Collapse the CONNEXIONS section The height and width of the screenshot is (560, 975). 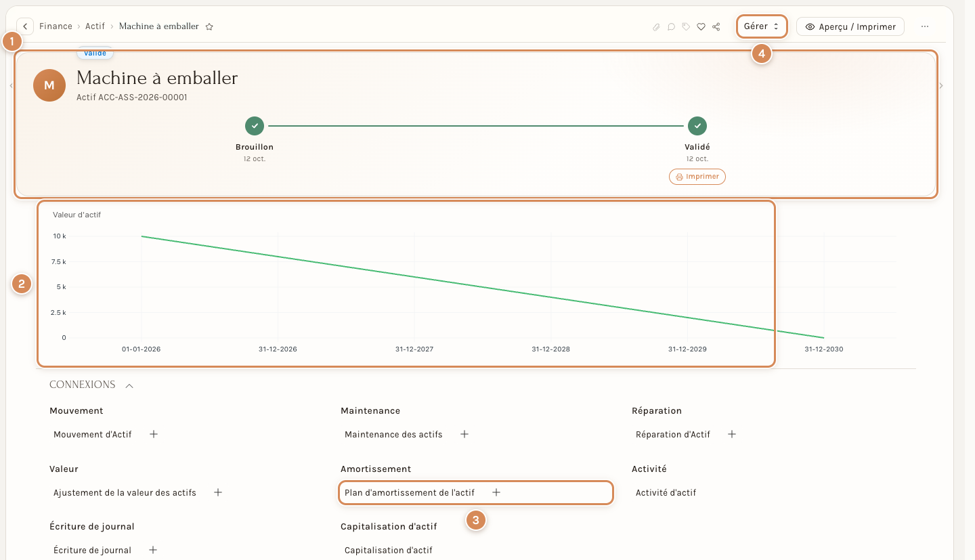[129, 385]
